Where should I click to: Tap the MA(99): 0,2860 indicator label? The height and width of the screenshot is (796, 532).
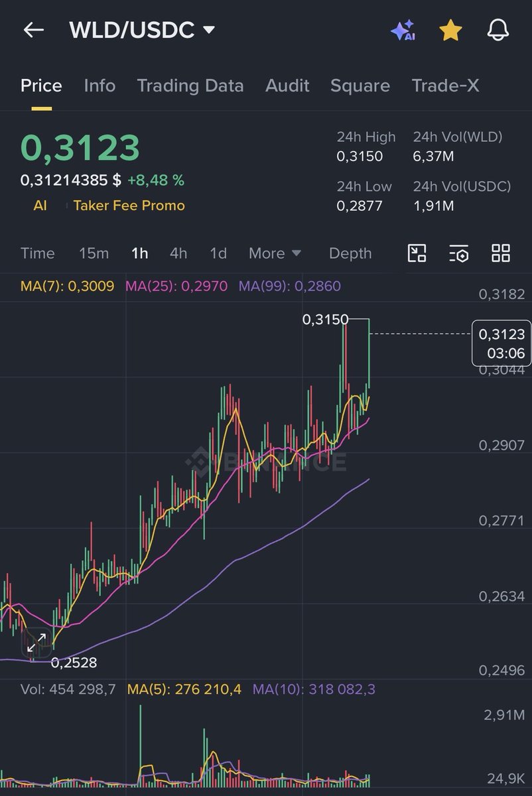290,287
